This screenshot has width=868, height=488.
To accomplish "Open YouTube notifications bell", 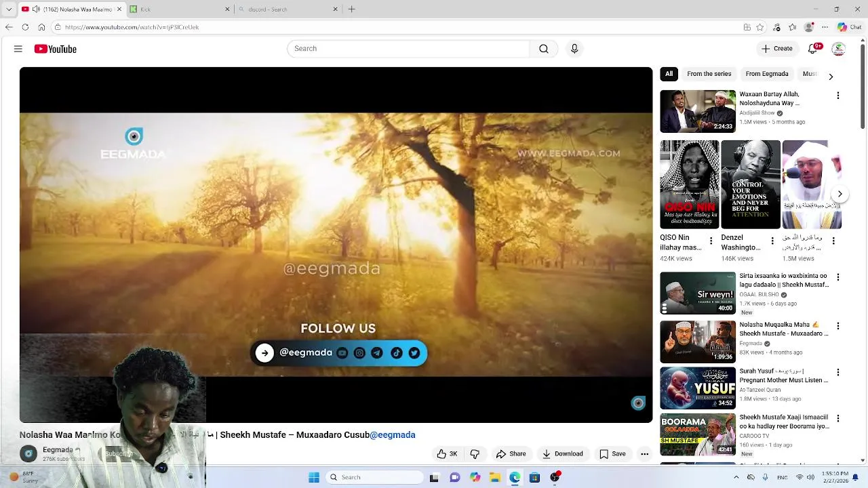I will pos(813,49).
